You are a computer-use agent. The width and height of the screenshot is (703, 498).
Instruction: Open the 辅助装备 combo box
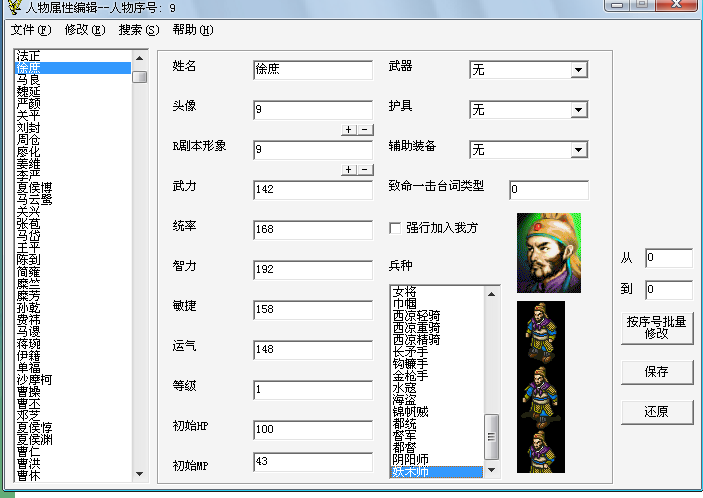(x=579, y=150)
